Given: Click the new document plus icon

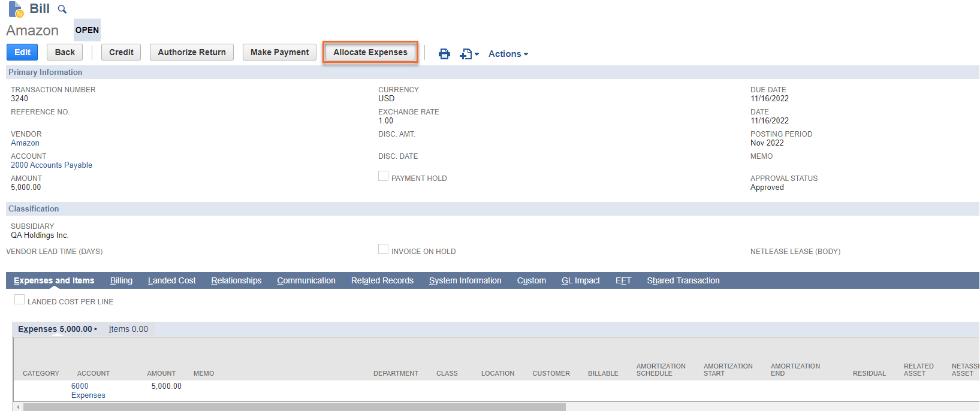Looking at the screenshot, I should 466,54.
